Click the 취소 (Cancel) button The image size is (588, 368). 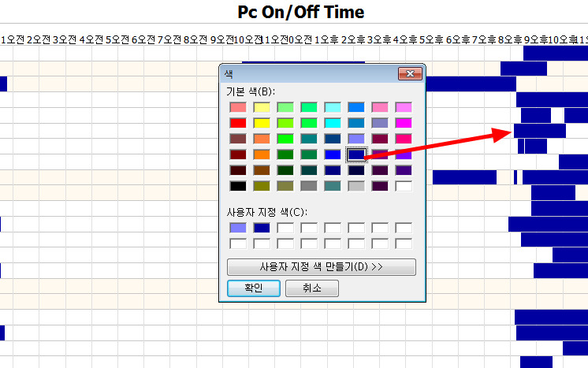click(312, 288)
